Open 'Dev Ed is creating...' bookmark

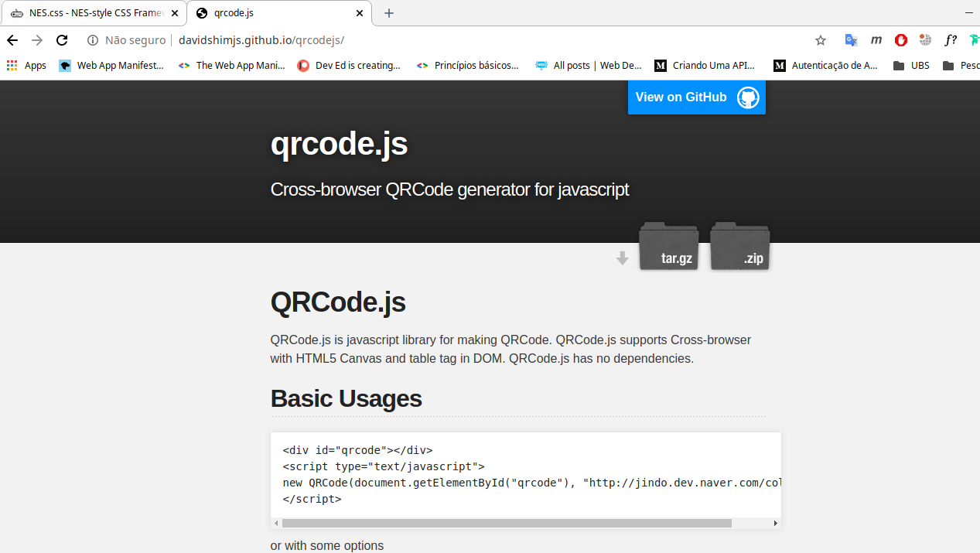tap(349, 66)
